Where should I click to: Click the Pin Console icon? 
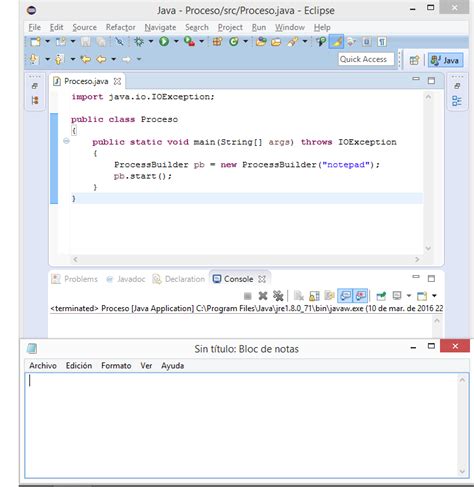(381, 296)
